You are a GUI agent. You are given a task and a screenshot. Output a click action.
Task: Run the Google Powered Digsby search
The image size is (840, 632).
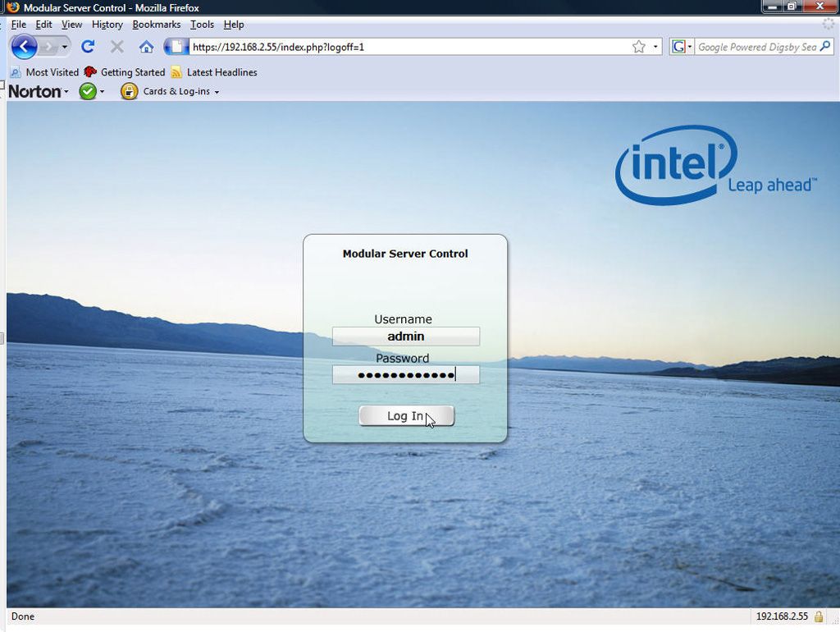point(825,46)
